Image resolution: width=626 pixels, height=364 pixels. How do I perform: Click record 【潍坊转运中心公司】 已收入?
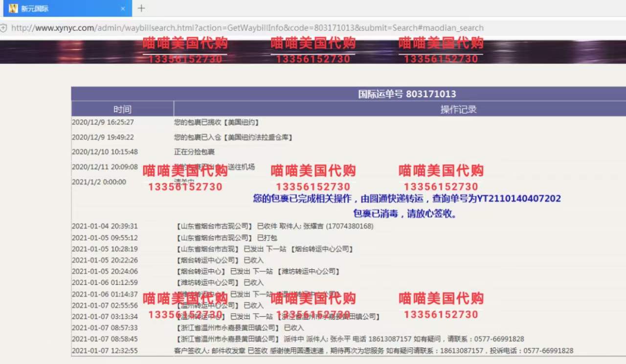click(x=219, y=282)
